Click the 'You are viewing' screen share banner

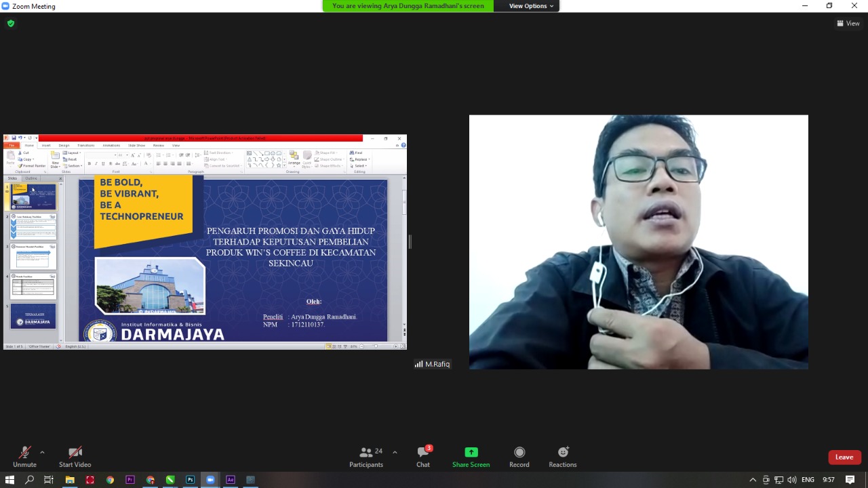coord(408,6)
